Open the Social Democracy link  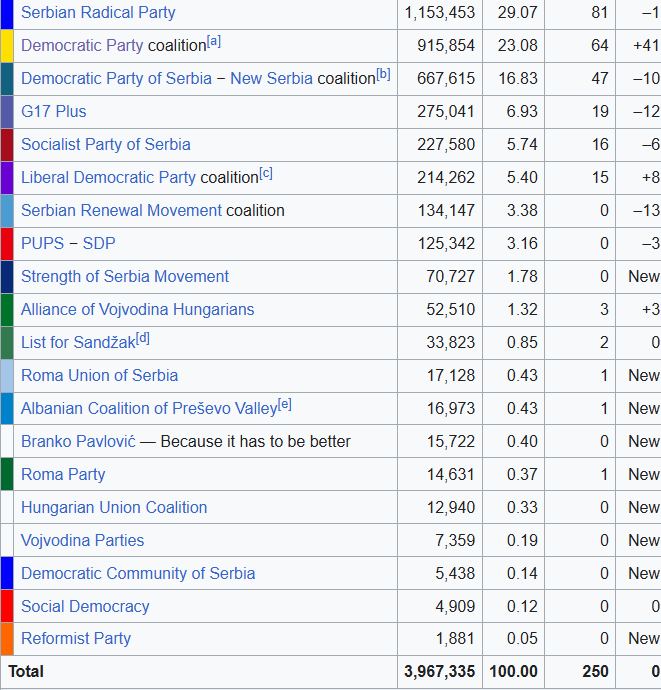point(85,607)
